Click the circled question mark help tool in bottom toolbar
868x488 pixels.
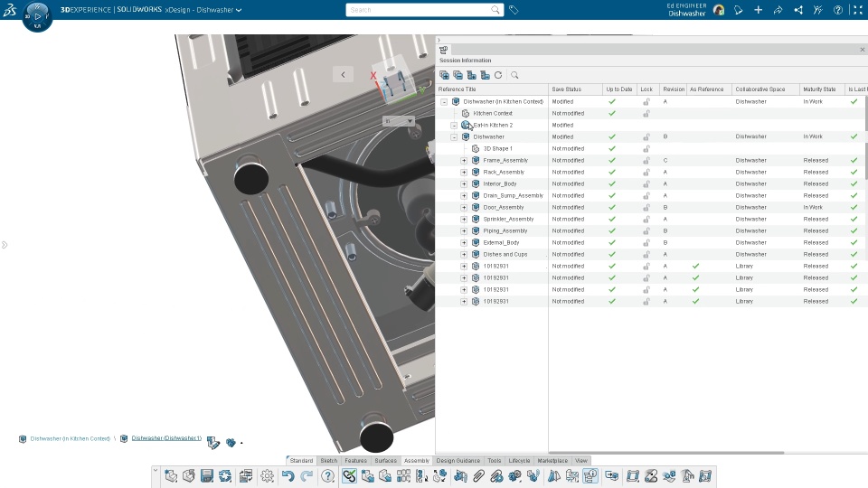coord(327,476)
